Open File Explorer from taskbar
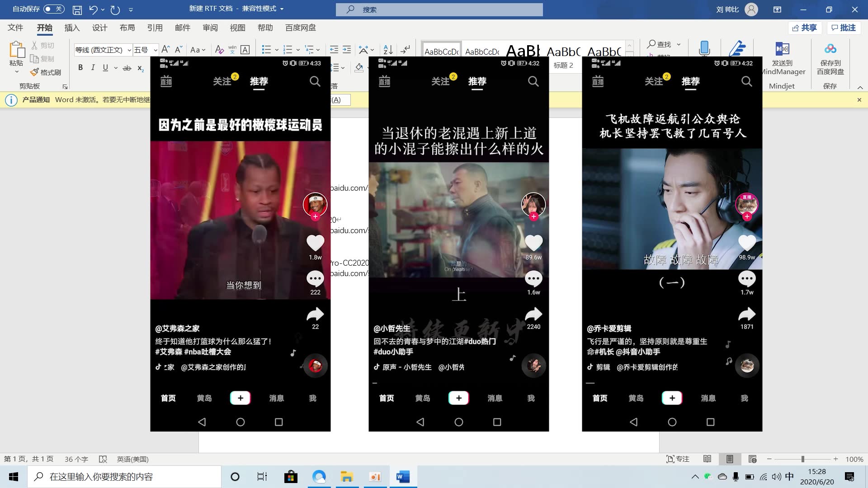 (x=347, y=477)
